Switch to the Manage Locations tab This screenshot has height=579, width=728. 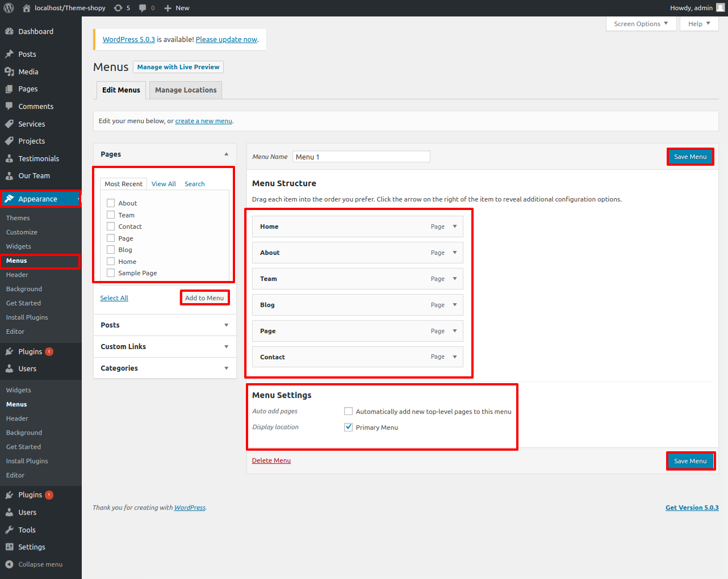[x=186, y=90]
